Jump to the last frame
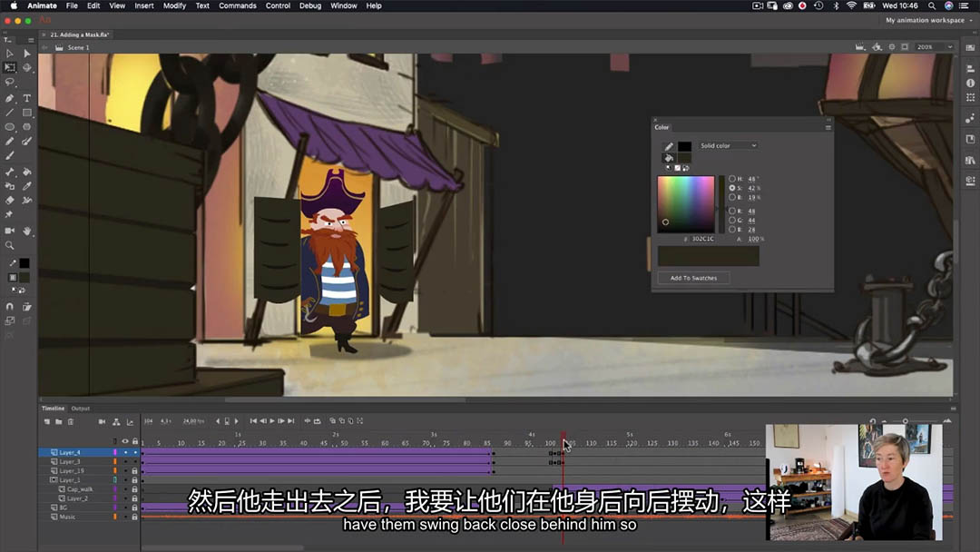Image resolution: width=980 pixels, height=552 pixels. (290, 421)
